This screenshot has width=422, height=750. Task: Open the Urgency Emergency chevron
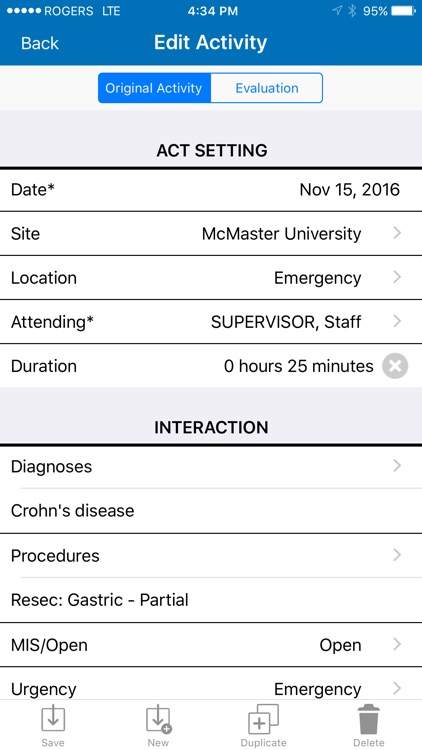click(x=397, y=689)
